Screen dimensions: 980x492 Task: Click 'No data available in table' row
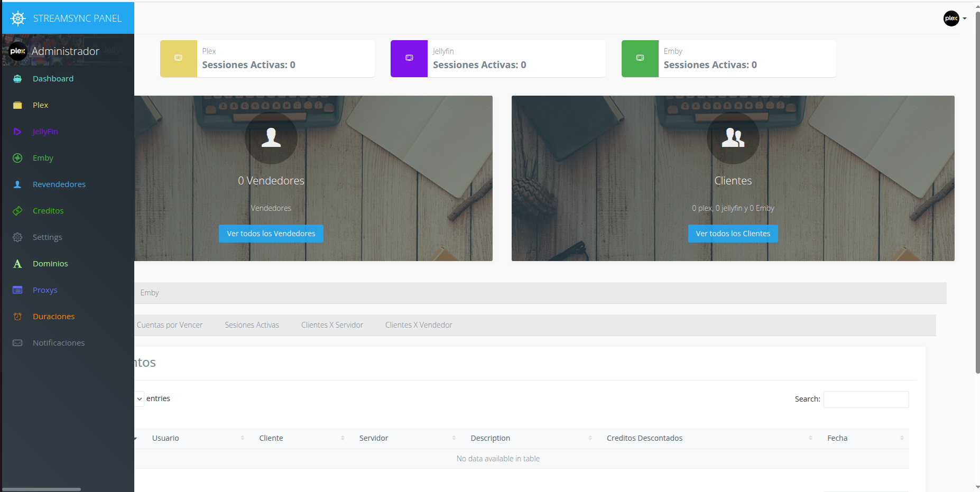click(x=498, y=459)
